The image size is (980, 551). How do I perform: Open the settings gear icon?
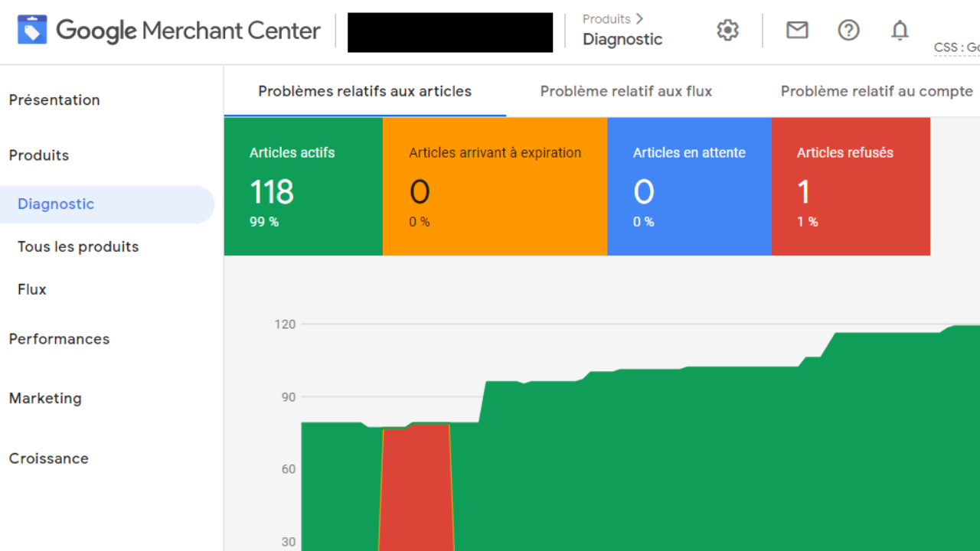pyautogui.click(x=727, y=31)
